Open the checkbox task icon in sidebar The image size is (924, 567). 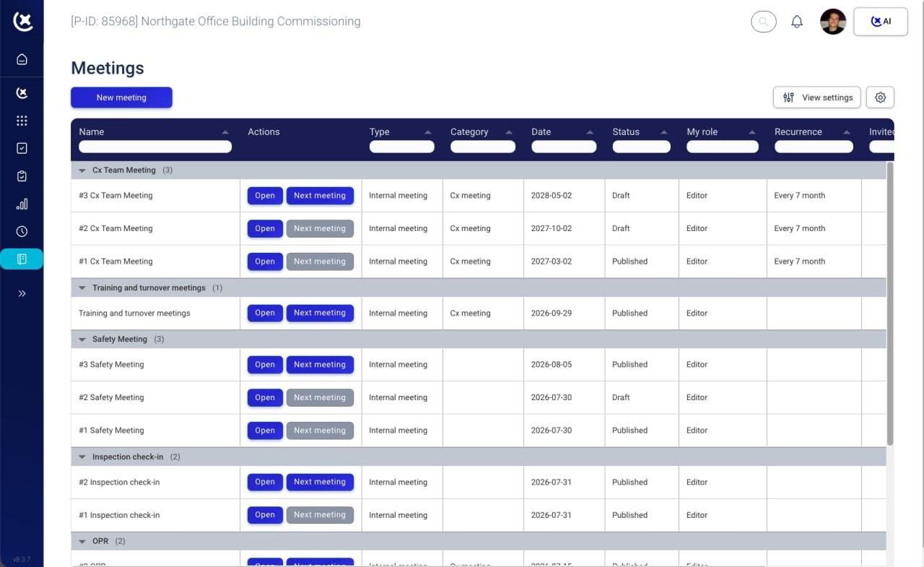tap(22, 148)
